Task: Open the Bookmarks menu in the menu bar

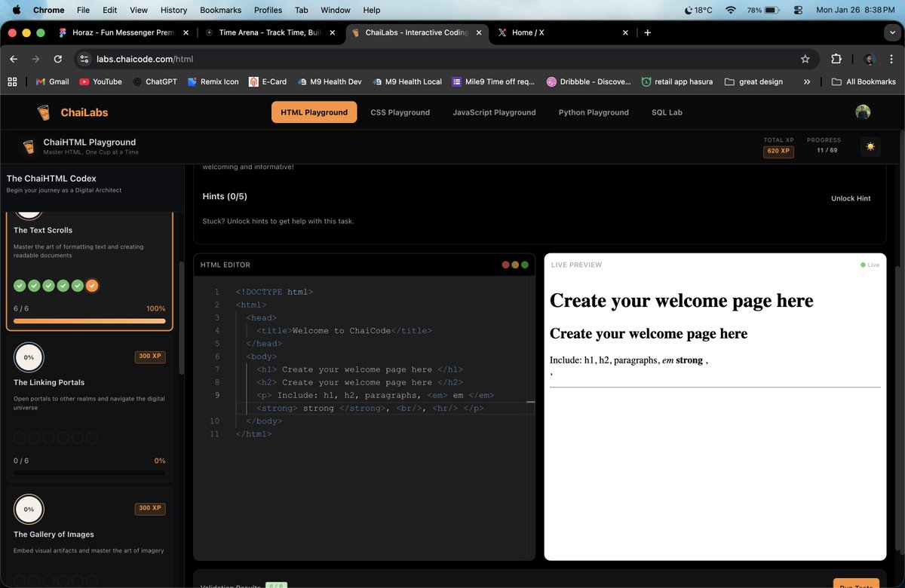Action: (x=222, y=10)
